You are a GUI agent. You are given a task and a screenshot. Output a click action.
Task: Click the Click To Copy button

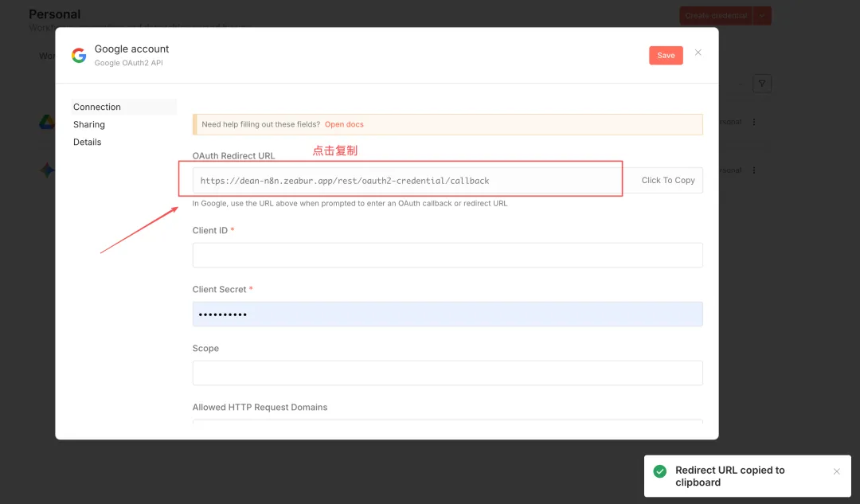click(x=667, y=181)
